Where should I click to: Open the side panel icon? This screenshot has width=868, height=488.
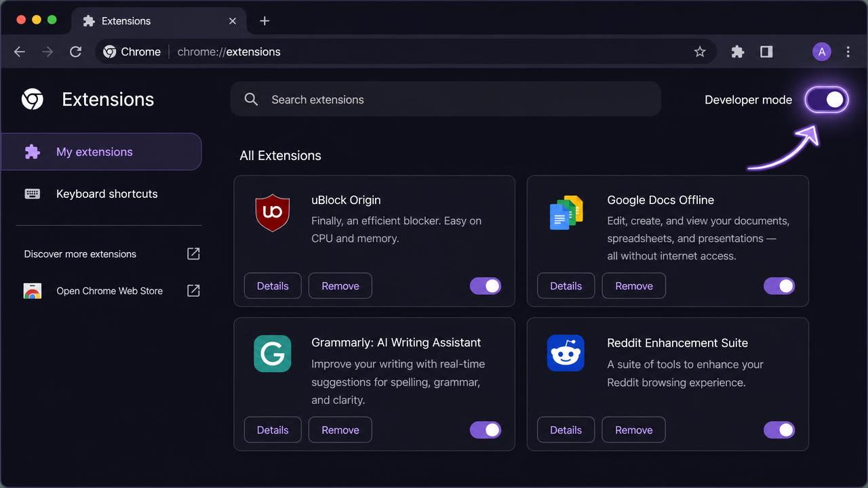point(766,52)
